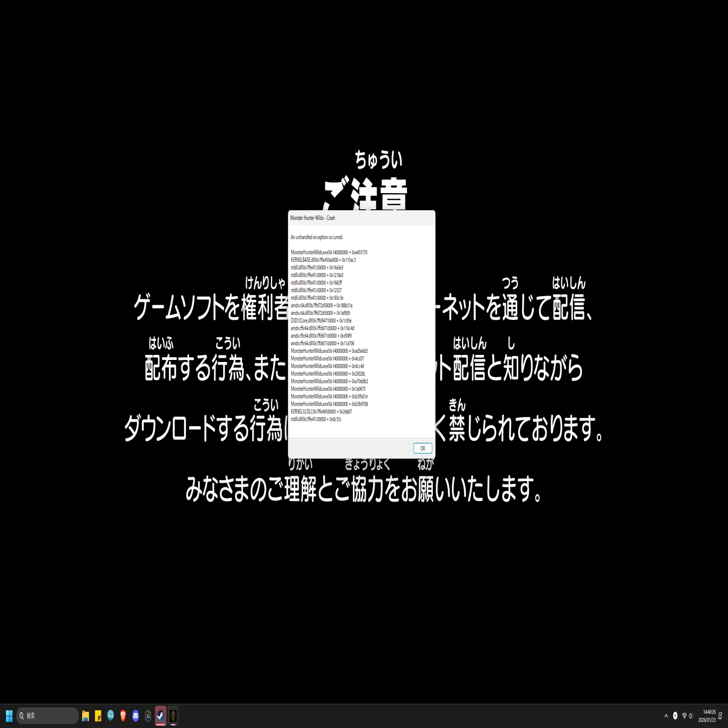
Task: Click the stack line ending 0x1a0673
Action: tap(328, 389)
